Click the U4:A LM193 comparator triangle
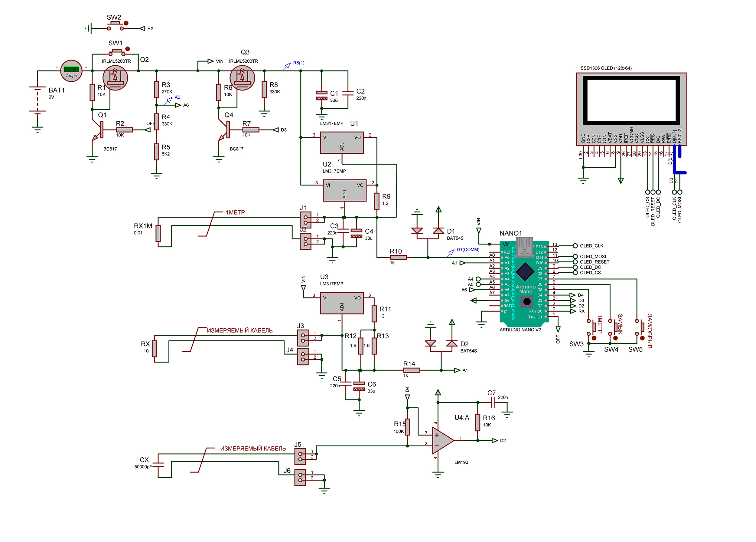This screenshot has height=542, width=756. click(441, 440)
